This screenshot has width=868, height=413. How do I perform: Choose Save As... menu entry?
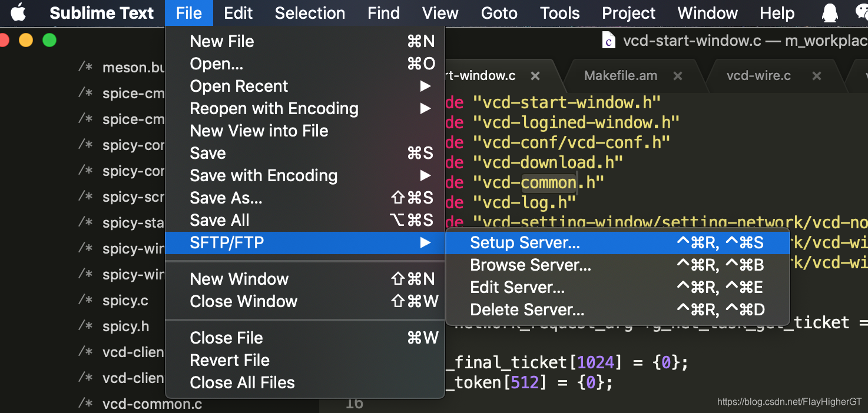click(x=305, y=198)
